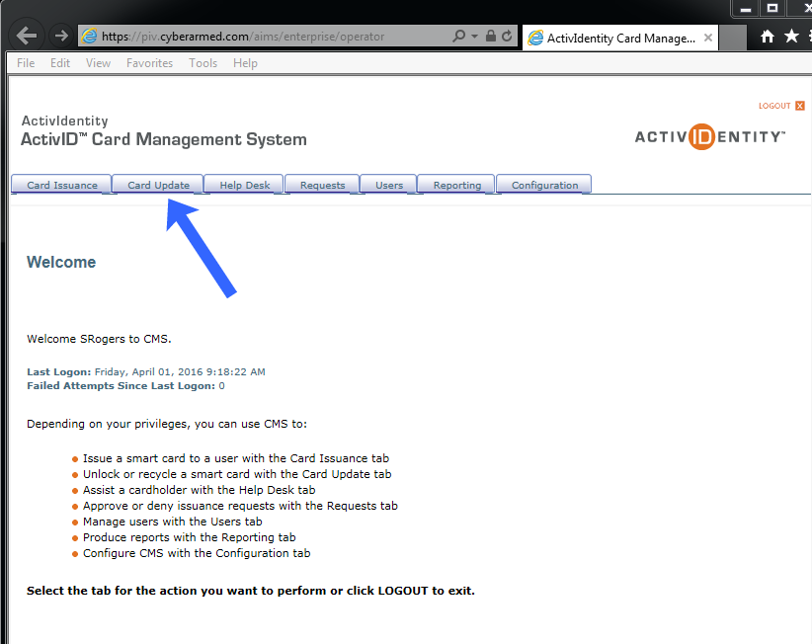Click 'Welcome SRogers to CMS.' text
This screenshot has height=644, width=812.
click(x=99, y=339)
